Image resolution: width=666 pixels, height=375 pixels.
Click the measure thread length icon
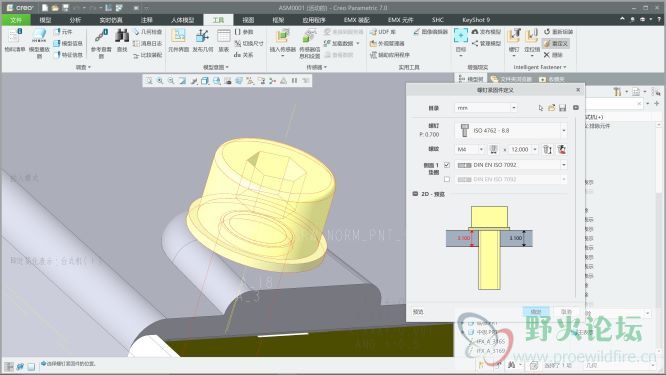click(x=493, y=149)
